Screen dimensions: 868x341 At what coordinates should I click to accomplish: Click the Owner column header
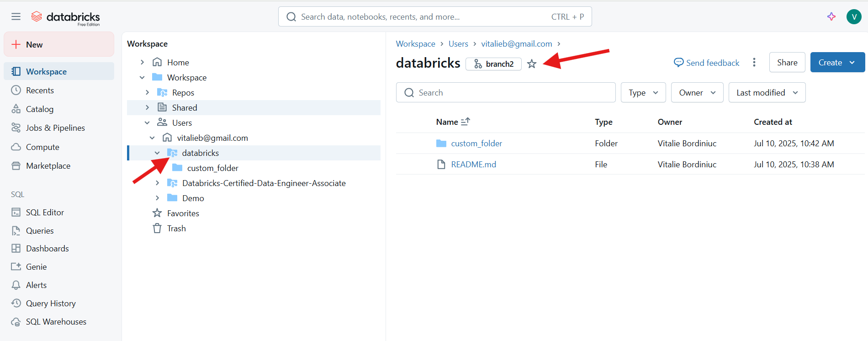pyautogui.click(x=670, y=122)
